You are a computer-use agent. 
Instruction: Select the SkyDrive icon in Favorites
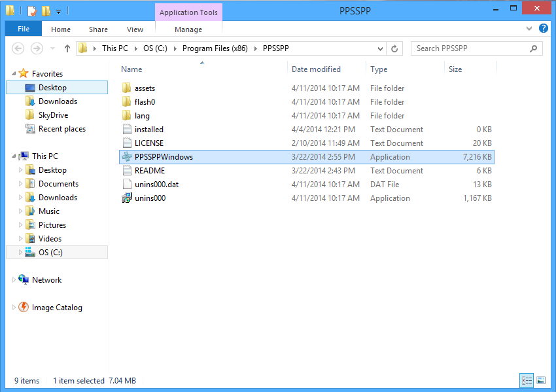click(x=30, y=115)
